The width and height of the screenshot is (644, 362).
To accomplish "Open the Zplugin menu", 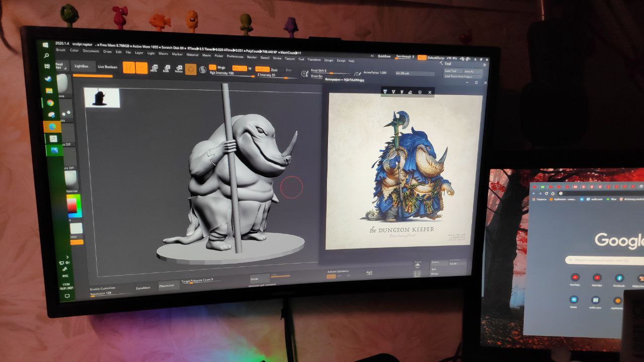I will click(x=329, y=60).
